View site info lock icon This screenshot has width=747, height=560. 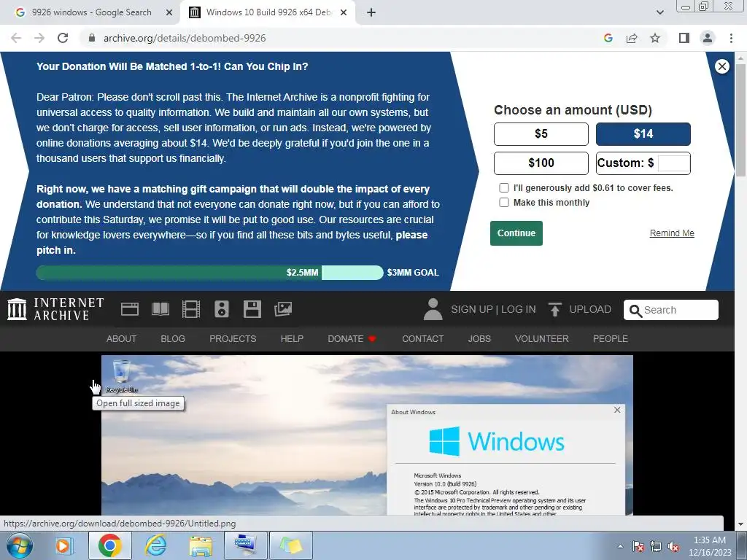tap(92, 38)
